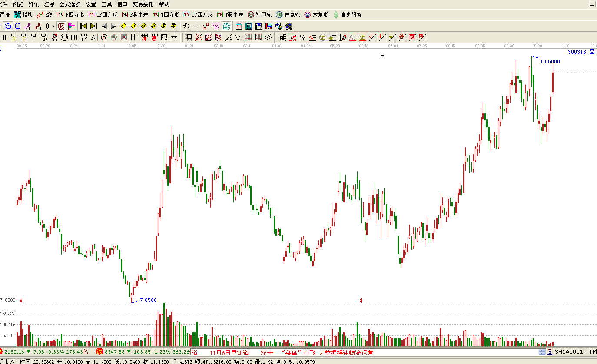Click the black triangle marker above the chart
This screenshot has height=364, width=597.
click(x=382, y=56)
